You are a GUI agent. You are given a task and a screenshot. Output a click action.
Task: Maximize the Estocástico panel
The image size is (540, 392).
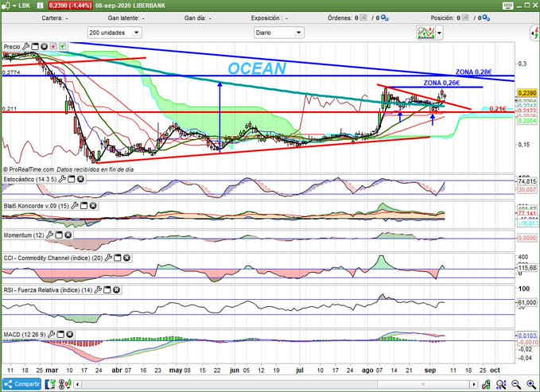[x=72, y=179]
